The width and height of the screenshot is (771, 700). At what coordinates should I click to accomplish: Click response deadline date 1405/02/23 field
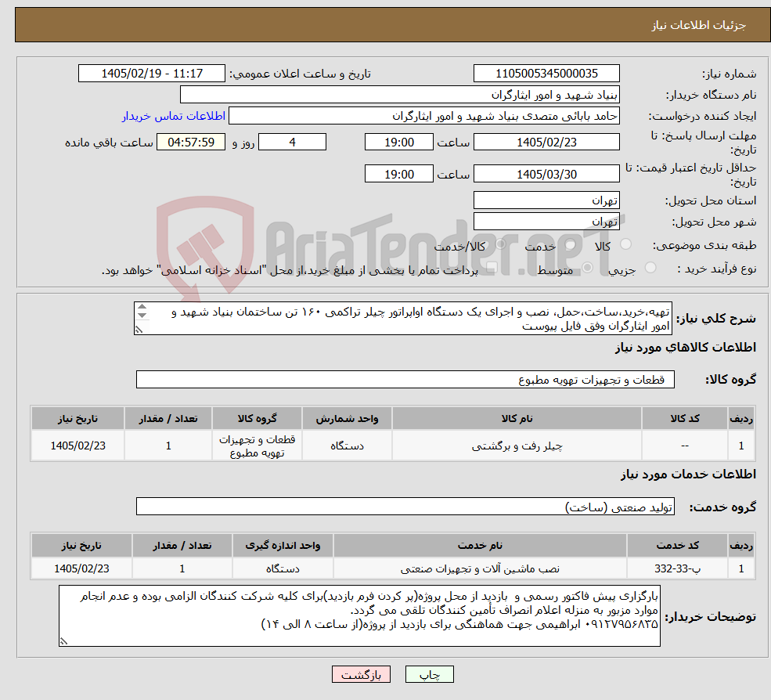tap(546, 143)
